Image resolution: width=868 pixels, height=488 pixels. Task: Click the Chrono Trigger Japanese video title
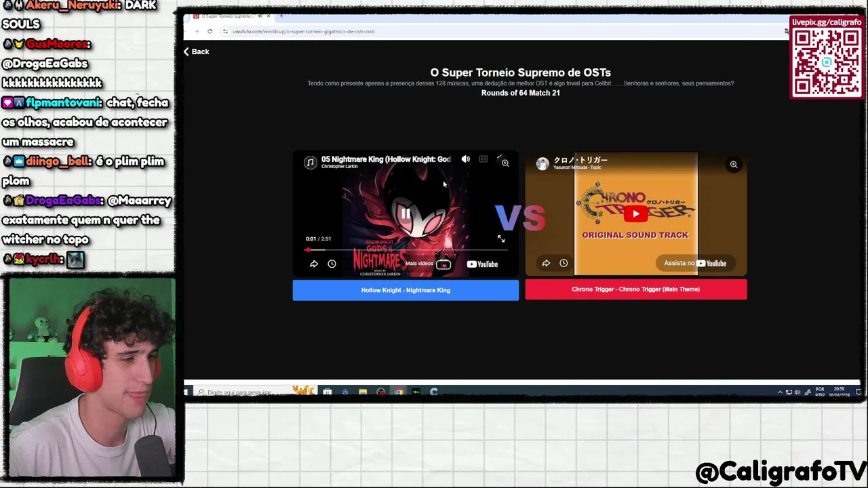tap(580, 160)
